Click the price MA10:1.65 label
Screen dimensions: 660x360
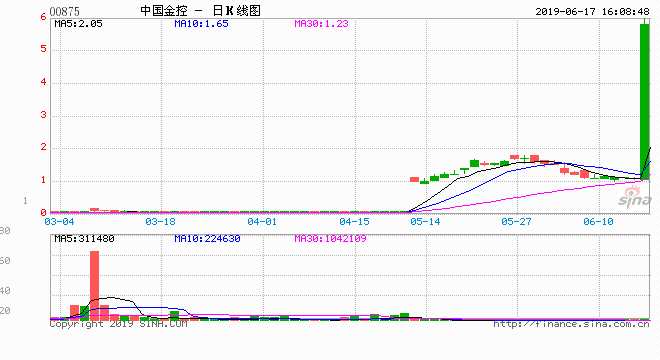click(x=201, y=24)
